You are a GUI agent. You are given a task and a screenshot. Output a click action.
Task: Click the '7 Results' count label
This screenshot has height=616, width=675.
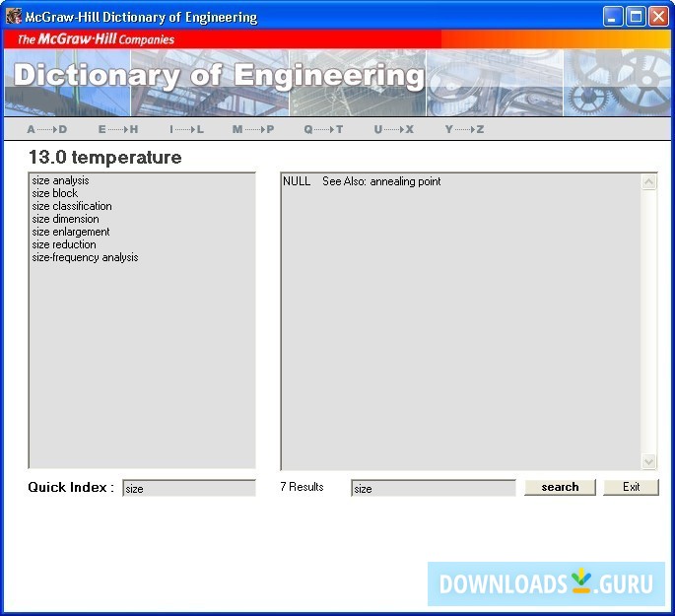[x=302, y=487]
